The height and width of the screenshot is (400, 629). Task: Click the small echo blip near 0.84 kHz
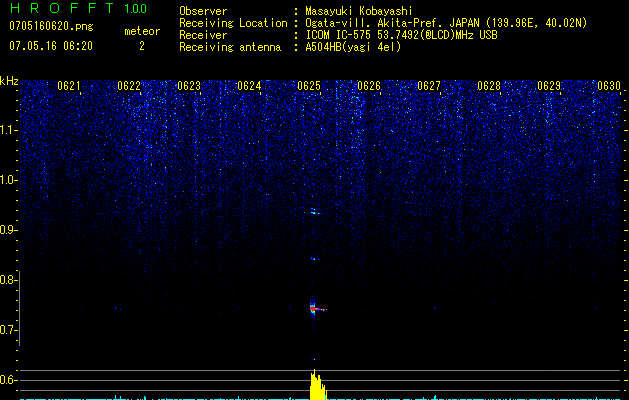coord(314,259)
